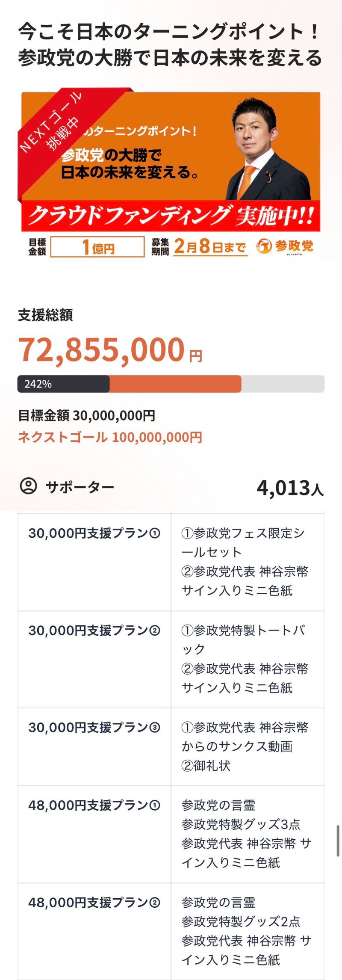
Task: Click the page scrollbar thumb
Action: [x=338, y=841]
